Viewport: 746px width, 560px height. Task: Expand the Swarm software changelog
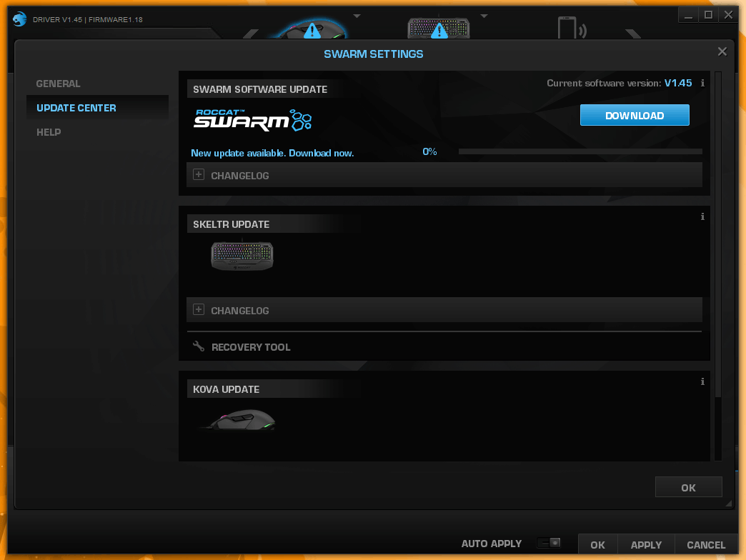tap(444, 175)
